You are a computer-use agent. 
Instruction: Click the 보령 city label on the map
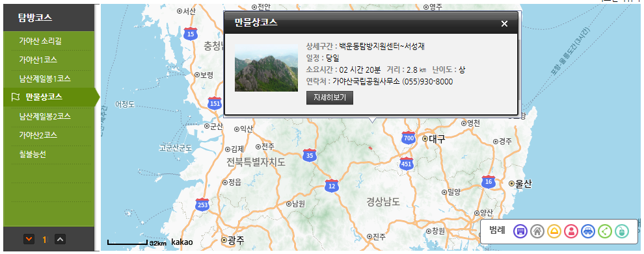coord(207,75)
